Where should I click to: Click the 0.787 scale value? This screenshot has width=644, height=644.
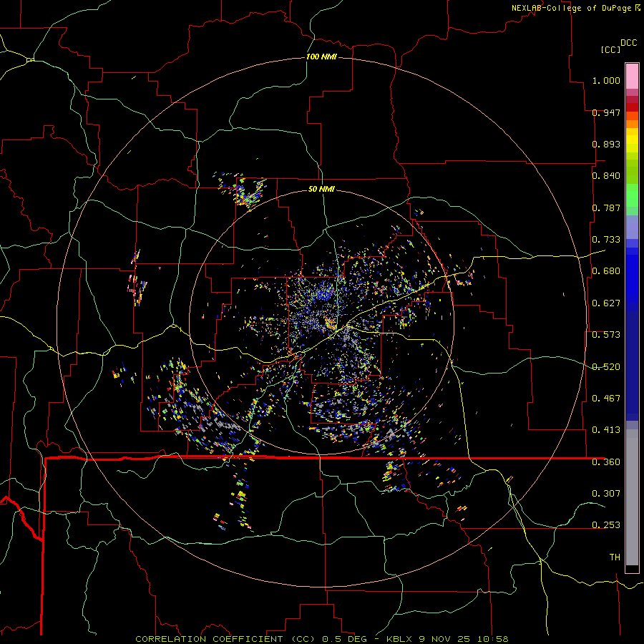pyautogui.click(x=606, y=208)
